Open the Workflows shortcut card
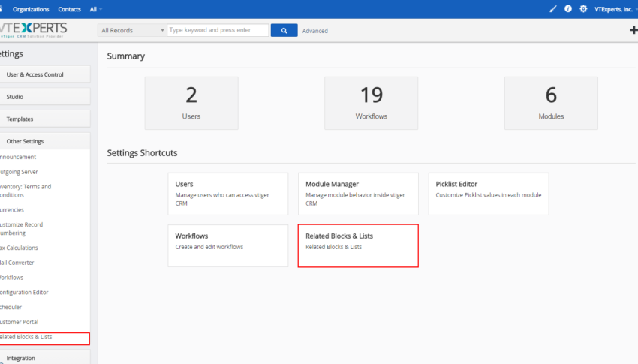This screenshot has height=364, width=638. 228,245
